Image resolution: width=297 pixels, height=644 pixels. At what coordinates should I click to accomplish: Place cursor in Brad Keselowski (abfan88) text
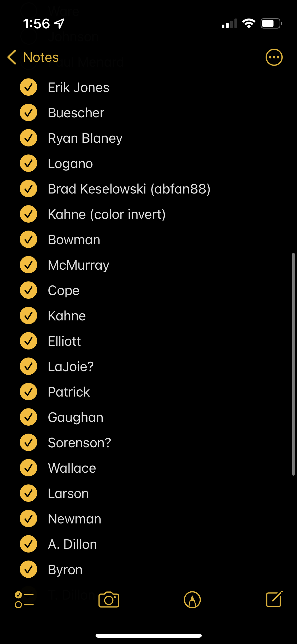pyautogui.click(x=129, y=189)
